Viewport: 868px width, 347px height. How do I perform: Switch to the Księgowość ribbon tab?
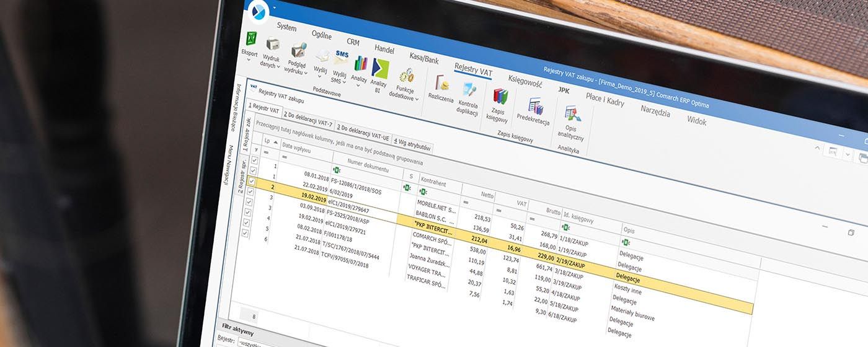(525, 81)
